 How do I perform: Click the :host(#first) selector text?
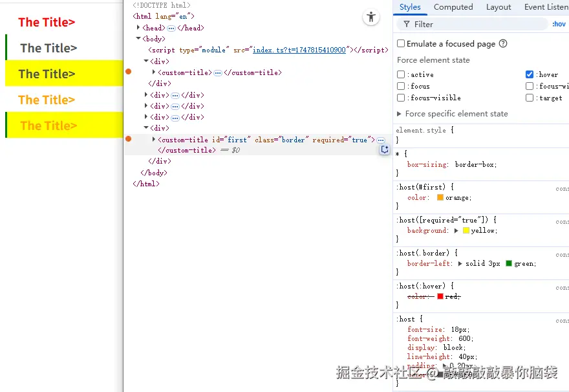pos(420,187)
